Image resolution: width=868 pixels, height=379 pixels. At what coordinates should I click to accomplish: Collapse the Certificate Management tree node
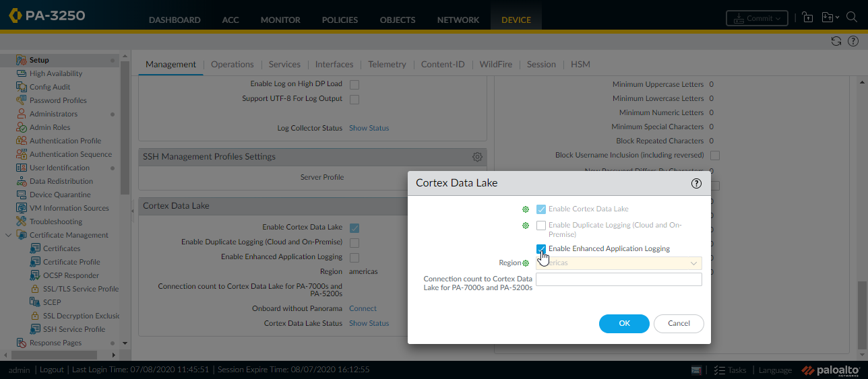(8, 235)
